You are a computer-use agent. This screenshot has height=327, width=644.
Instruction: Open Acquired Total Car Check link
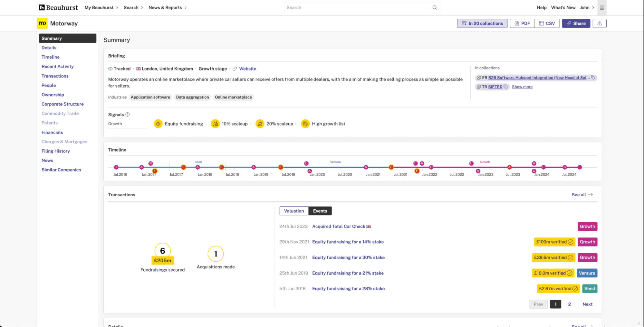pos(339,226)
